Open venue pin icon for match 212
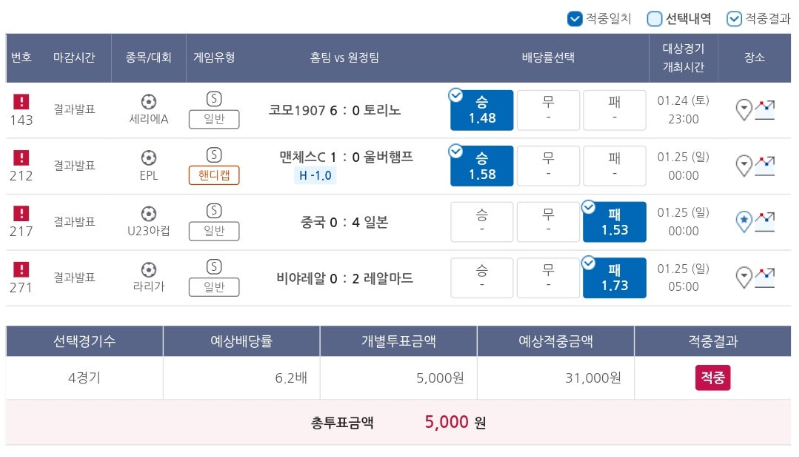Screen dimensions: 799x457 743,166
